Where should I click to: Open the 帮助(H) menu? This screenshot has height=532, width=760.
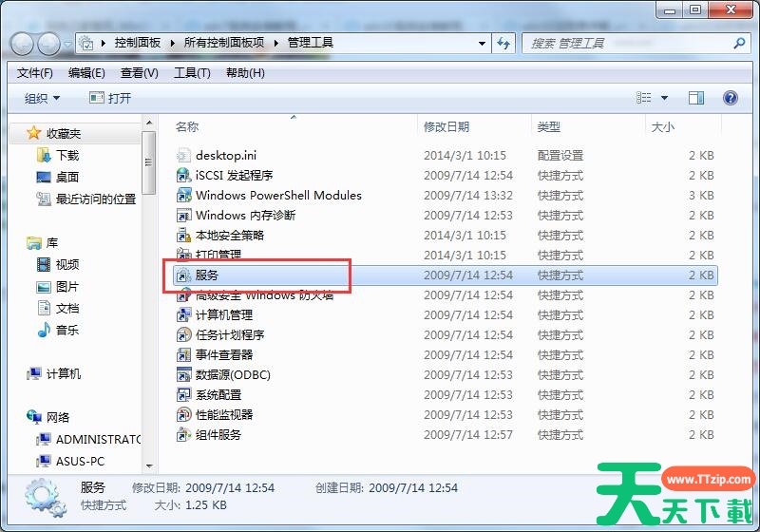click(x=245, y=73)
